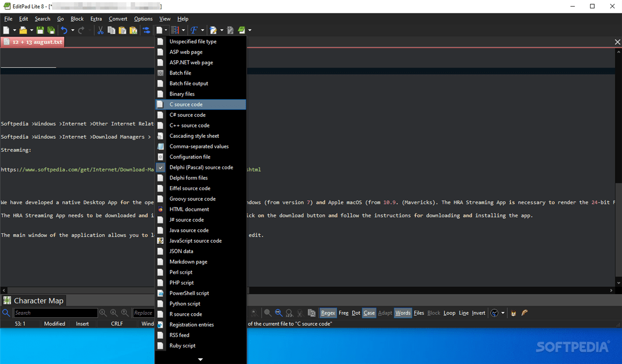Click inside the Search input field
Image resolution: width=622 pixels, height=364 pixels.
point(57,313)
